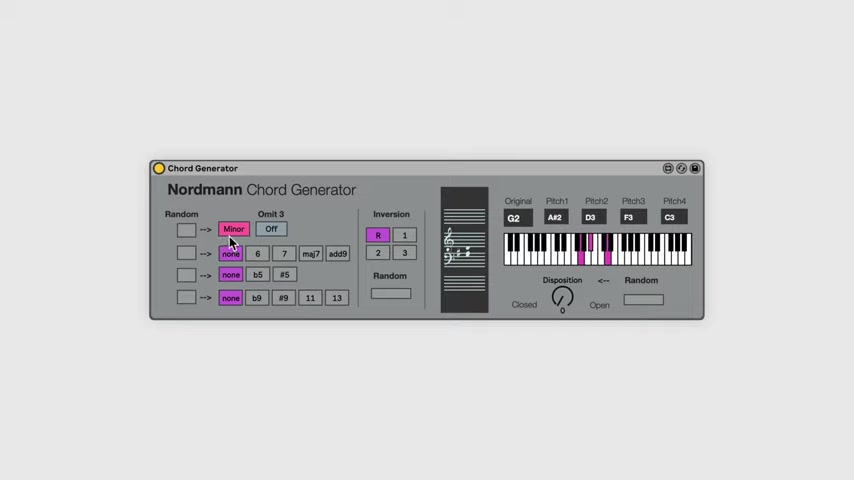Select inversion 2

point(378,253)
